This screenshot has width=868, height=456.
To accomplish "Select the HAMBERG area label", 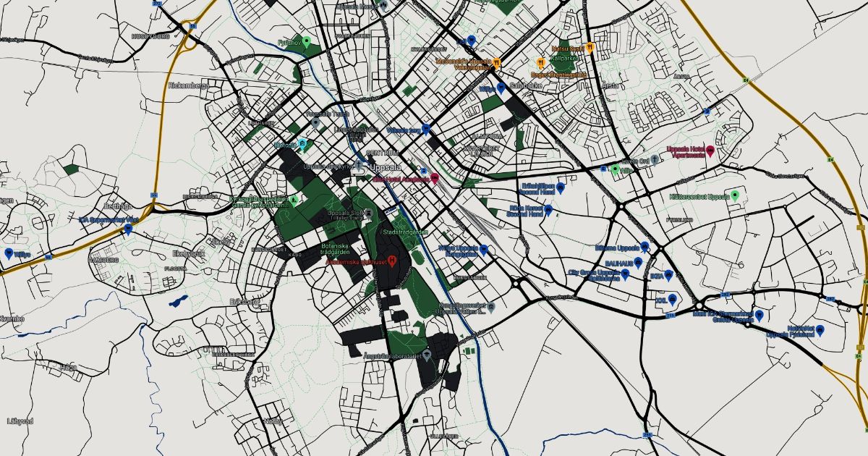I will [102, 259].
